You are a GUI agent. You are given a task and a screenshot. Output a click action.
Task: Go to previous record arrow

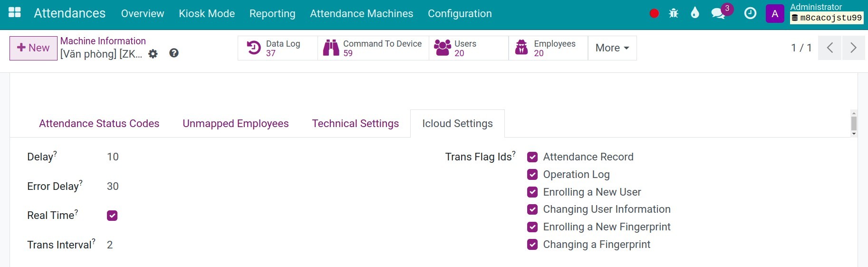coord(830,48)
